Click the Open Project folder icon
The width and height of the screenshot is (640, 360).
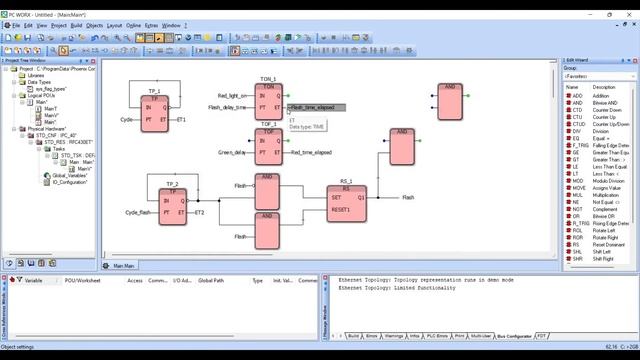coord(18,38)
